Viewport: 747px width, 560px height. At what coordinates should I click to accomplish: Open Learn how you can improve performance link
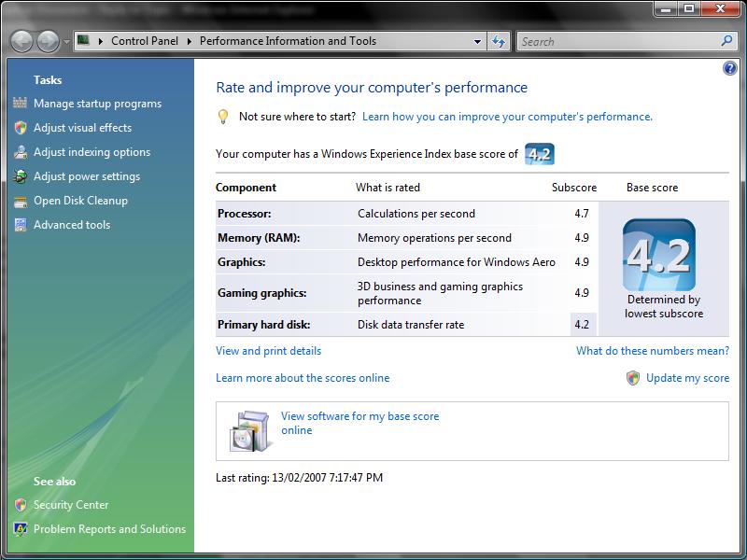(x=507, y=117)
